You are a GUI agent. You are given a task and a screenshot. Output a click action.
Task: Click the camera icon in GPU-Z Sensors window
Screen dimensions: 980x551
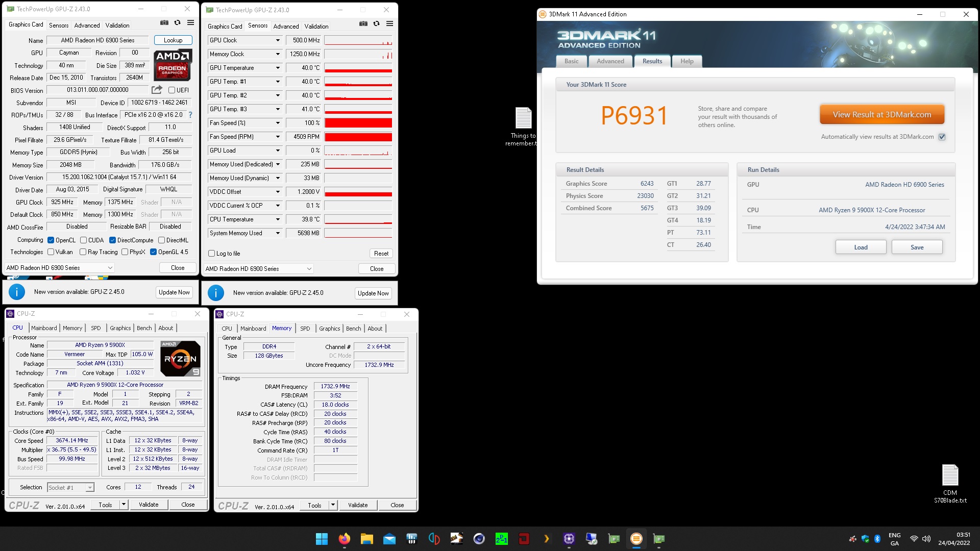[363, 24]
